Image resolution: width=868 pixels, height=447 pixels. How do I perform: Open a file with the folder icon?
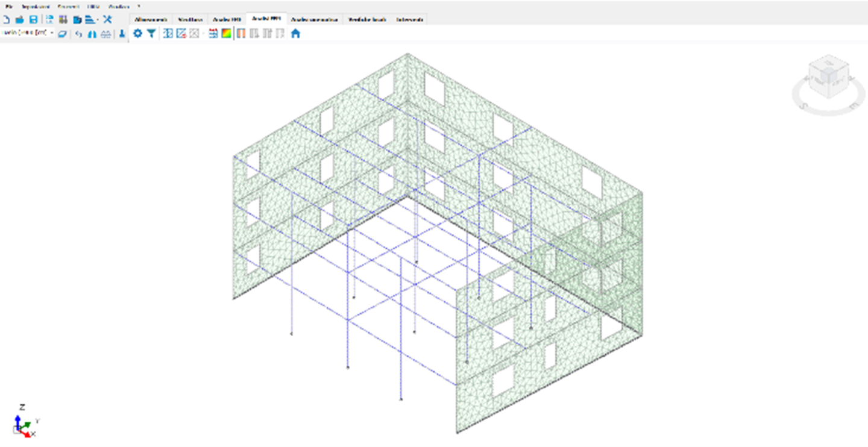coord(19,19)
